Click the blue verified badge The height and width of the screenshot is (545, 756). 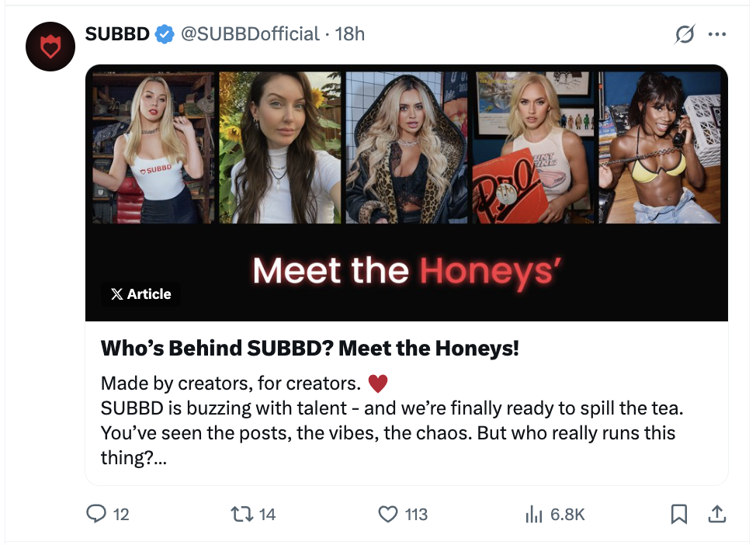(x=164, y=34)
